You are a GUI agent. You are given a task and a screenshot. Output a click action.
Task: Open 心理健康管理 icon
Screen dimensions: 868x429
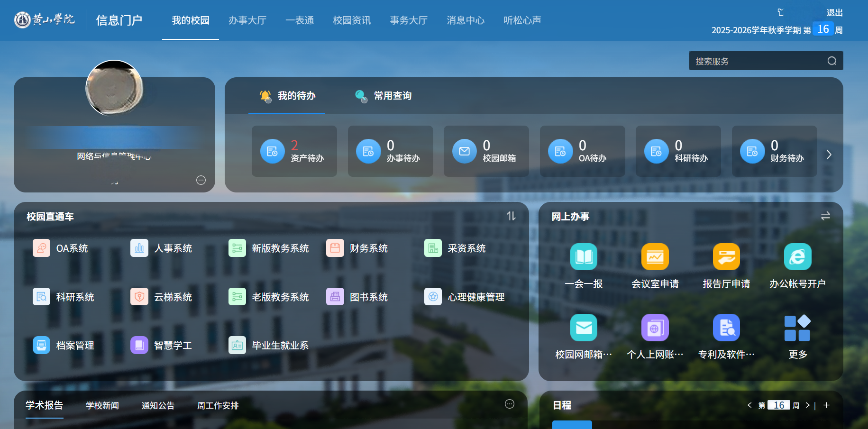pyautogui.click(x=433, y=297)
